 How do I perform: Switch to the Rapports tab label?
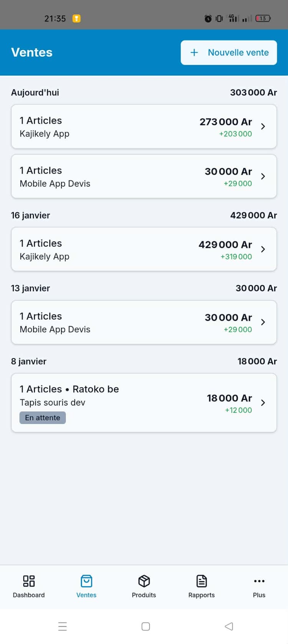202,595
